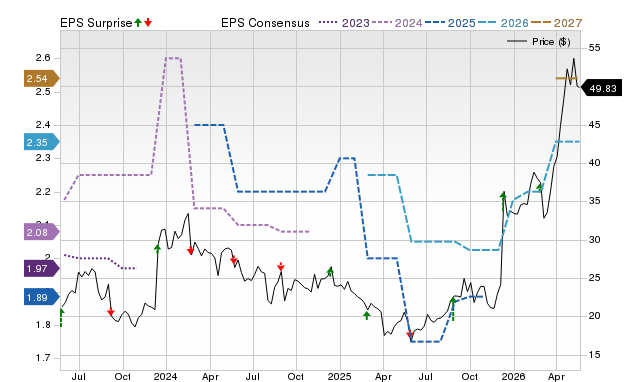Click the dark blue 1.89 value badge
Image resolution: width=640 pixels, height=382 pixels.
42,298
